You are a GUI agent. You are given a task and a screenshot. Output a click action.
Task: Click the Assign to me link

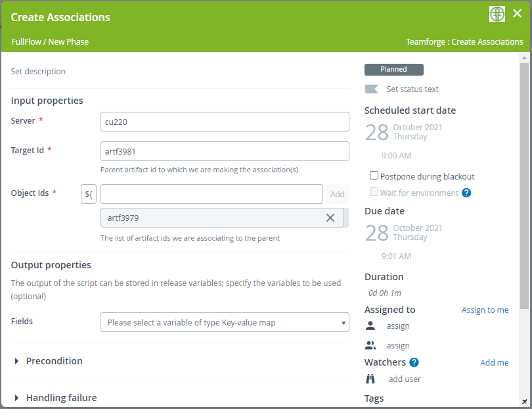pos(485,310)
